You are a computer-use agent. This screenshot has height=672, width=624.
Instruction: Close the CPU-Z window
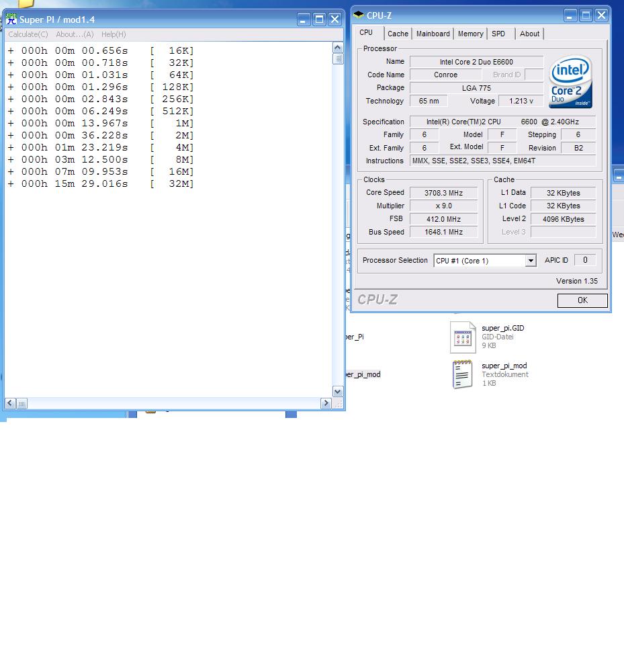tap(601, 15)
